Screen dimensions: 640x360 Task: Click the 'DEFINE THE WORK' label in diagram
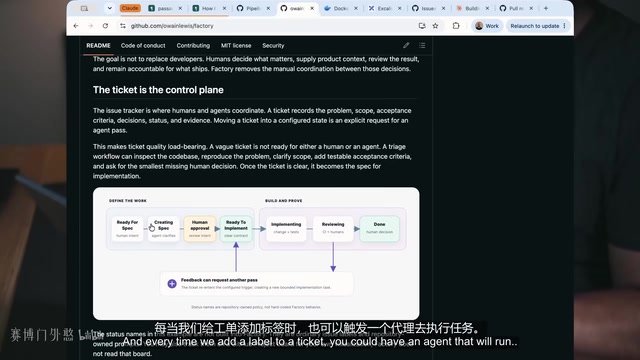click(128, 201)
